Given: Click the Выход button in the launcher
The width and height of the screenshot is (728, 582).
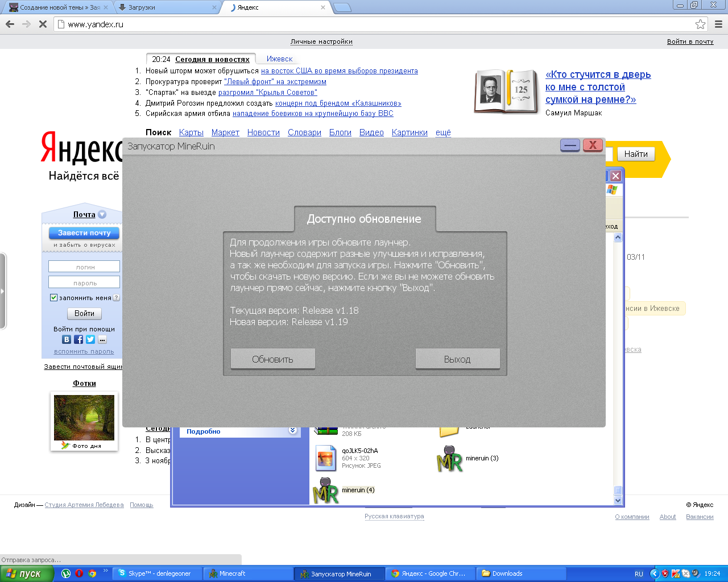Looking at the screenshot, I should (457, 359).
